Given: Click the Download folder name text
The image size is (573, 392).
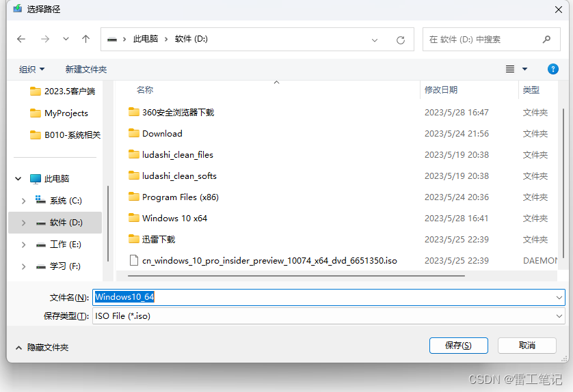Looking at the screenshot, I should click(x=162, y=134).
